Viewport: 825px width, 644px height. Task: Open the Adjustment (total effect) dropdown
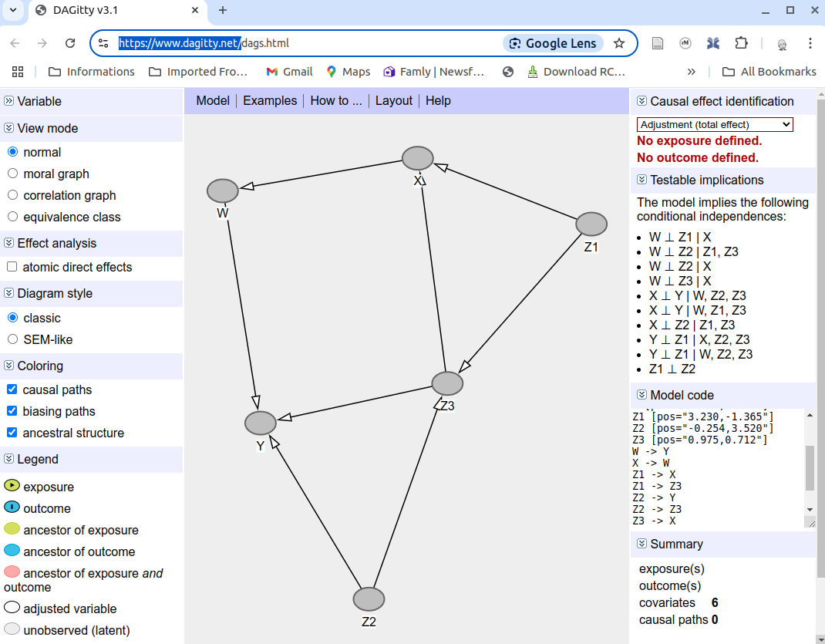tap(715, 124)
